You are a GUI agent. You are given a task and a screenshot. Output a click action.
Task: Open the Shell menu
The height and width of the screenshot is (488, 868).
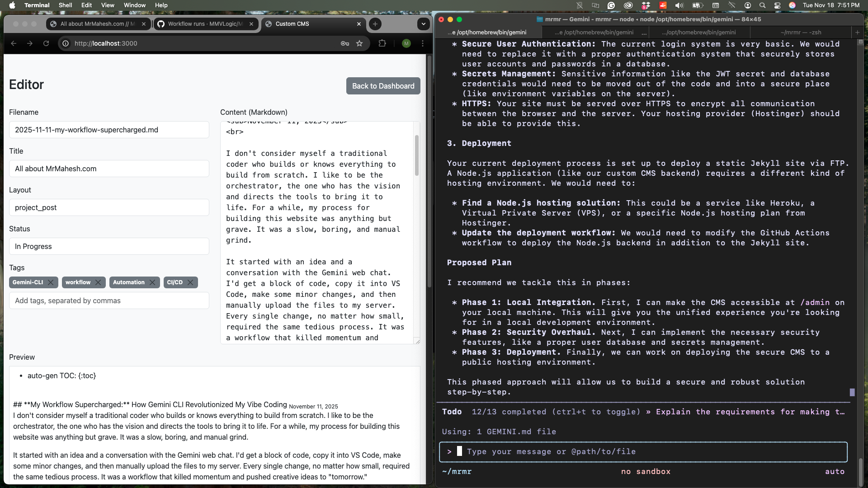[x=65, y=5]
